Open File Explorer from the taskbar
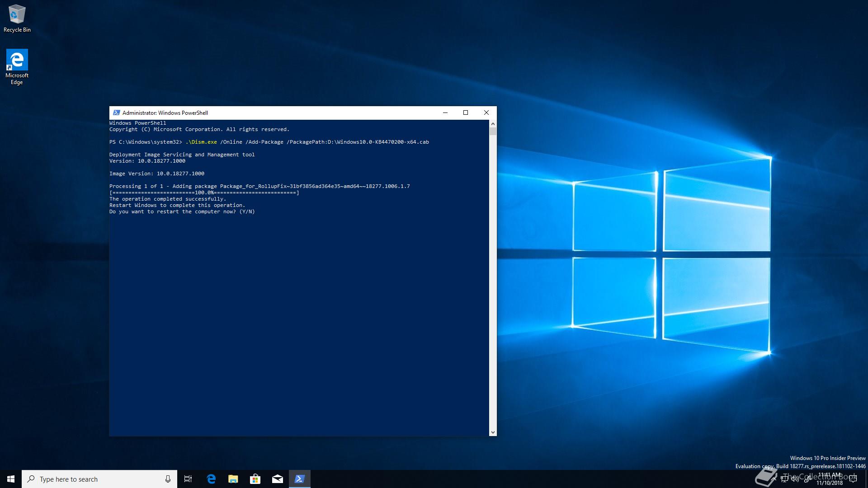868x488 pixels. coord(233,479)
